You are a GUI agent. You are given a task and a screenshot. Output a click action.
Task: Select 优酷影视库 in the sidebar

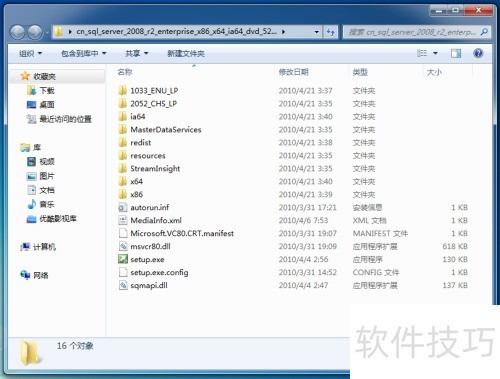58,219
